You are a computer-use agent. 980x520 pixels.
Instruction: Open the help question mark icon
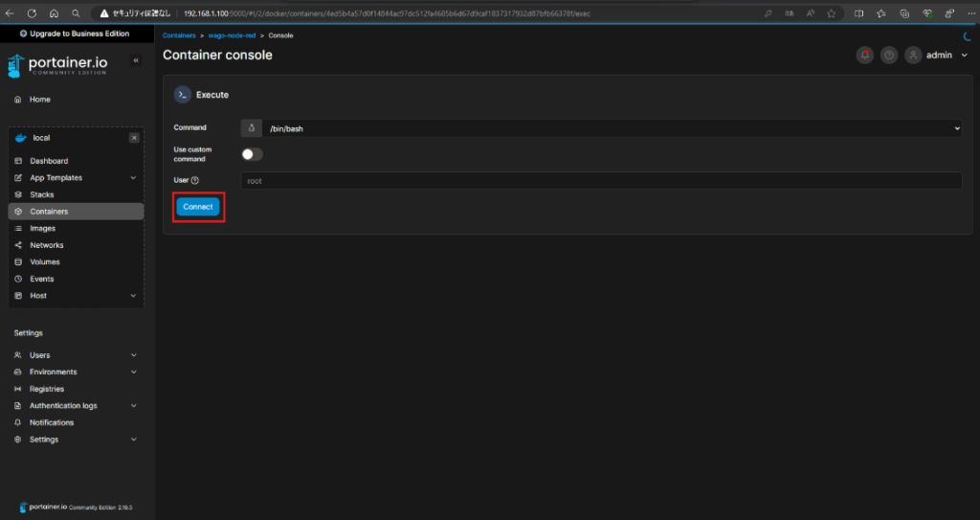[889, 56]
